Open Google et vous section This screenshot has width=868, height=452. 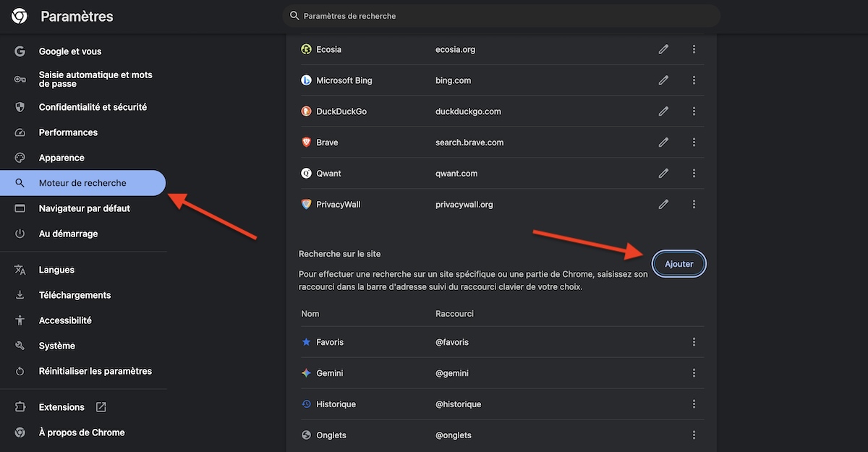[70, 51]
